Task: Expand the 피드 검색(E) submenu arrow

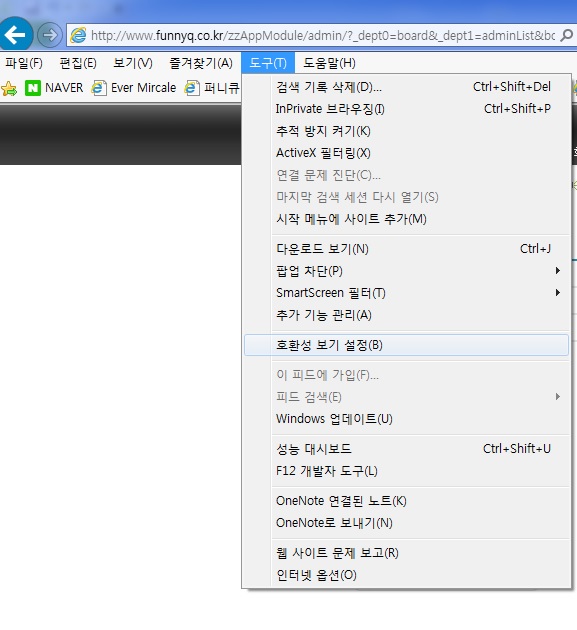Action: (x=558, y=397)
